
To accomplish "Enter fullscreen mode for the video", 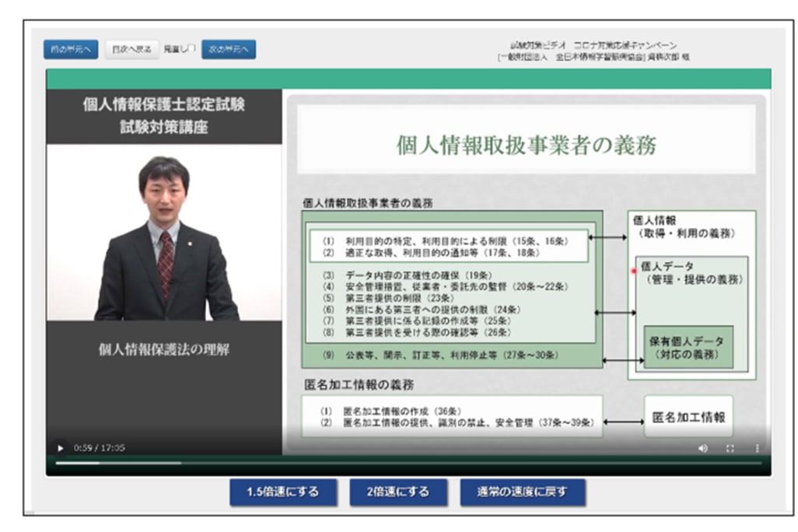I will tap(730, 448).
